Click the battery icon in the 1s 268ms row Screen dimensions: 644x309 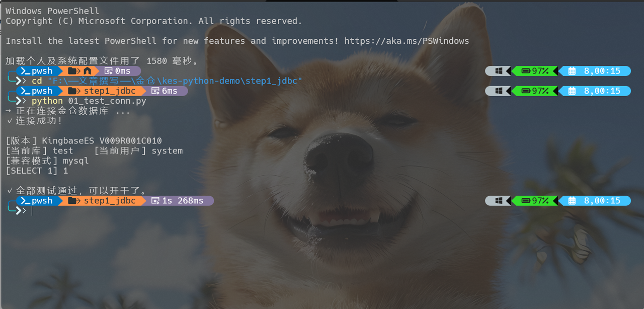[526, 201]
